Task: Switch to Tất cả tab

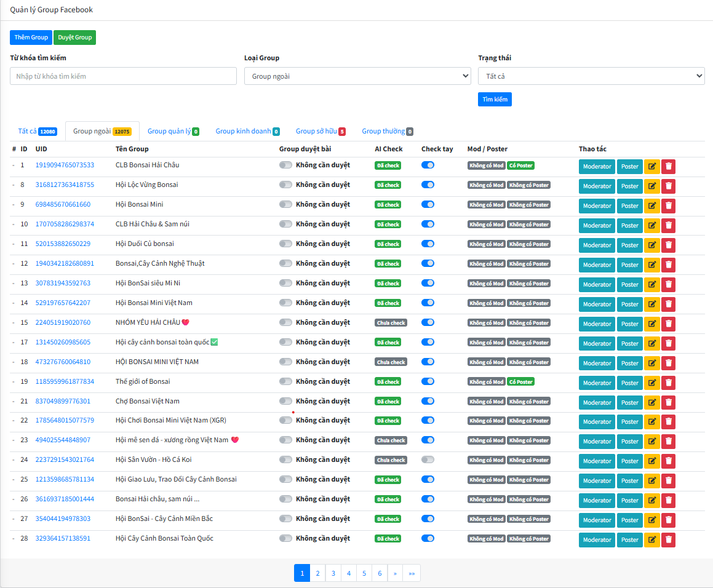Action: pos(38,131)
